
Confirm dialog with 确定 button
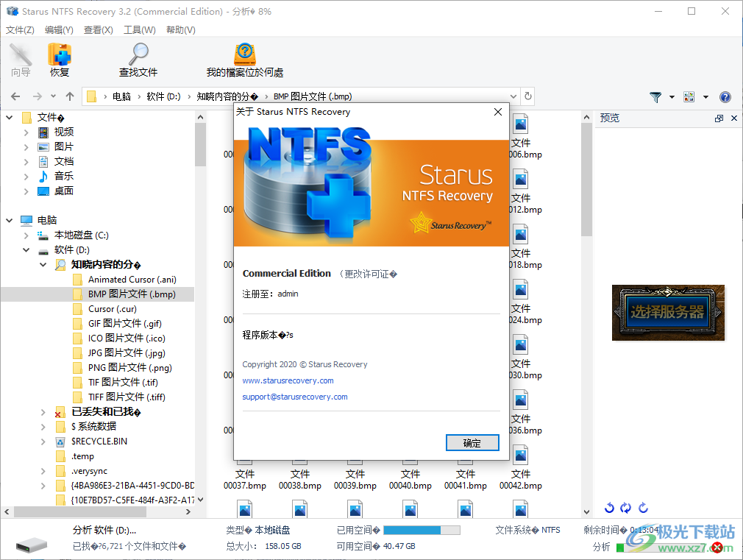pyautogui.click(x=472, y=443)
